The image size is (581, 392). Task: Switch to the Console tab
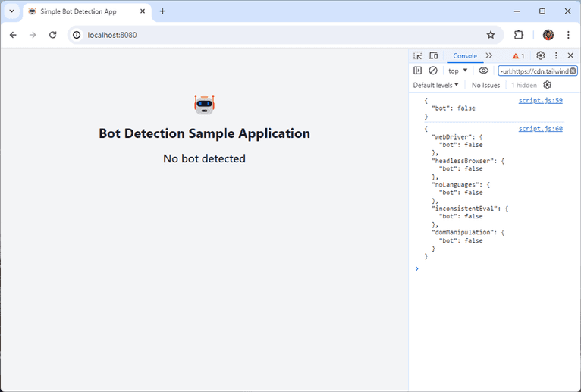click(465, 55)
